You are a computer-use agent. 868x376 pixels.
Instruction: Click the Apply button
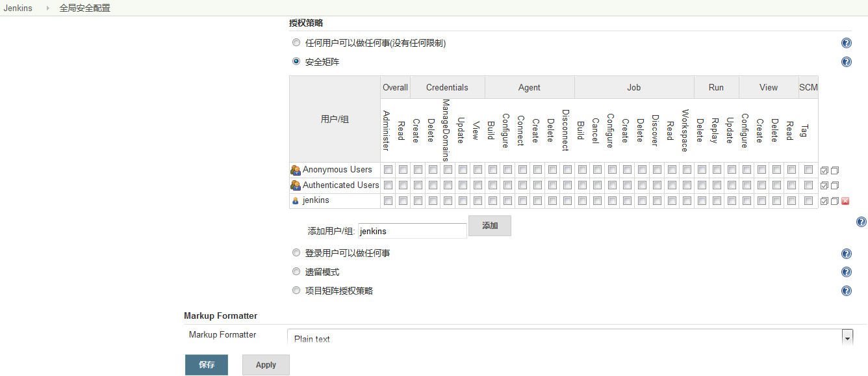point(266,365)
